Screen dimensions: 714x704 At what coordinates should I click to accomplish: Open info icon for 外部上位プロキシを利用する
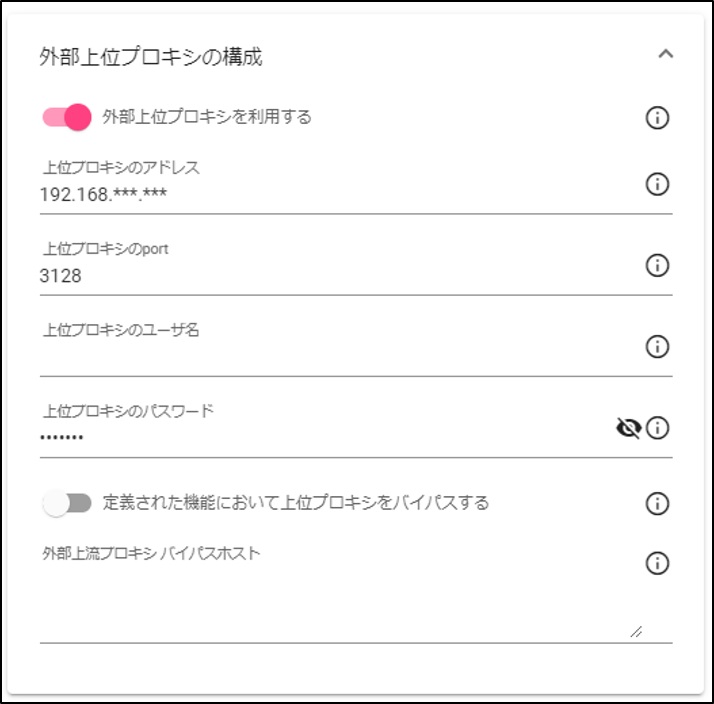pyautogui.click(x=657, y=118)
